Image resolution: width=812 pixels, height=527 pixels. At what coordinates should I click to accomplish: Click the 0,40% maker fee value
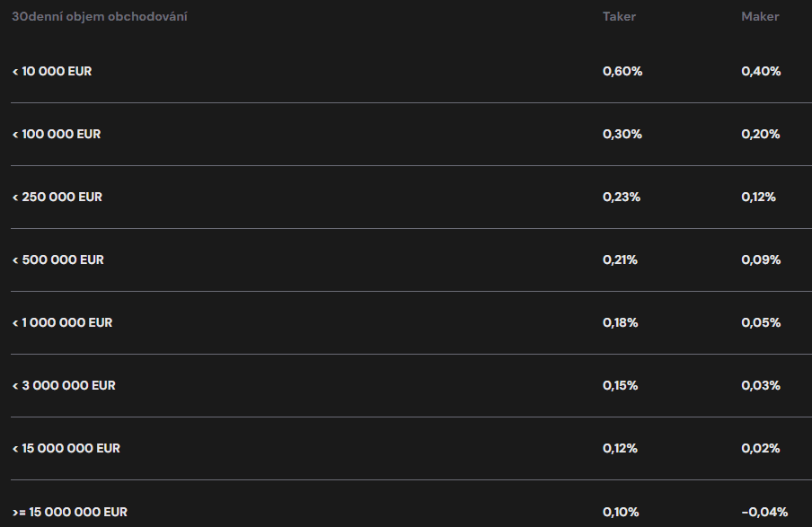[761, 71]
